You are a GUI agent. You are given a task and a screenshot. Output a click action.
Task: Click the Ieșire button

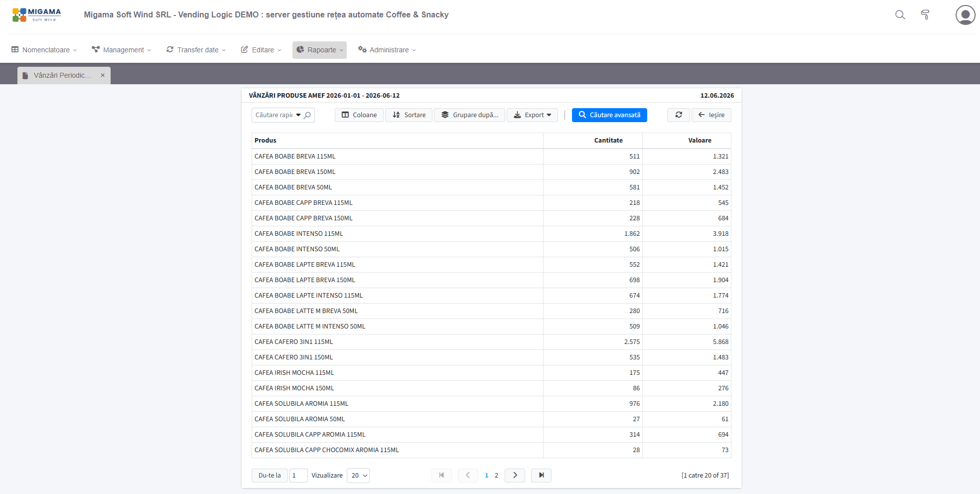pos(711,115)
